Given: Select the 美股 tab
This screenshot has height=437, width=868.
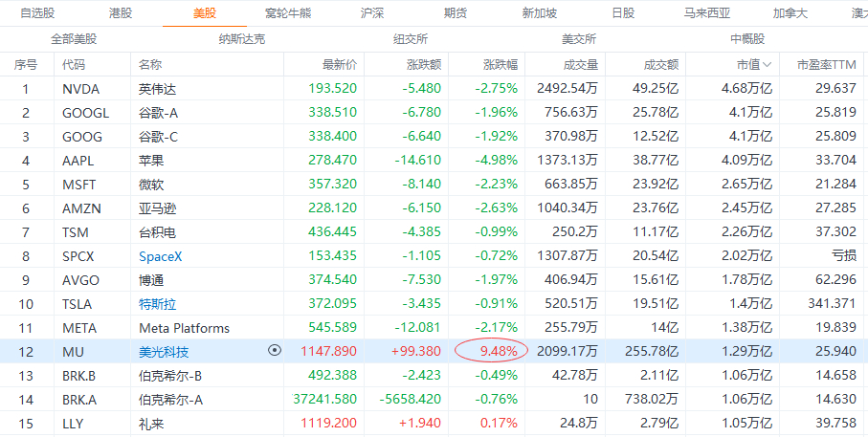Looking at the screenshot, I should [x=204, y=13].
